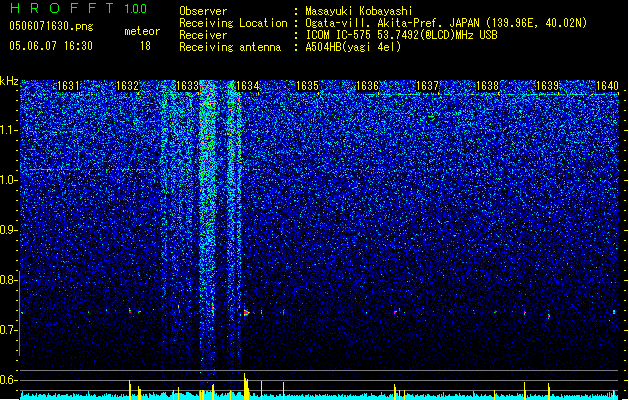This screenshot has width=629, height=400.
Task: Click the 0.6 kHz axis label
Action: tap(9, 380)
